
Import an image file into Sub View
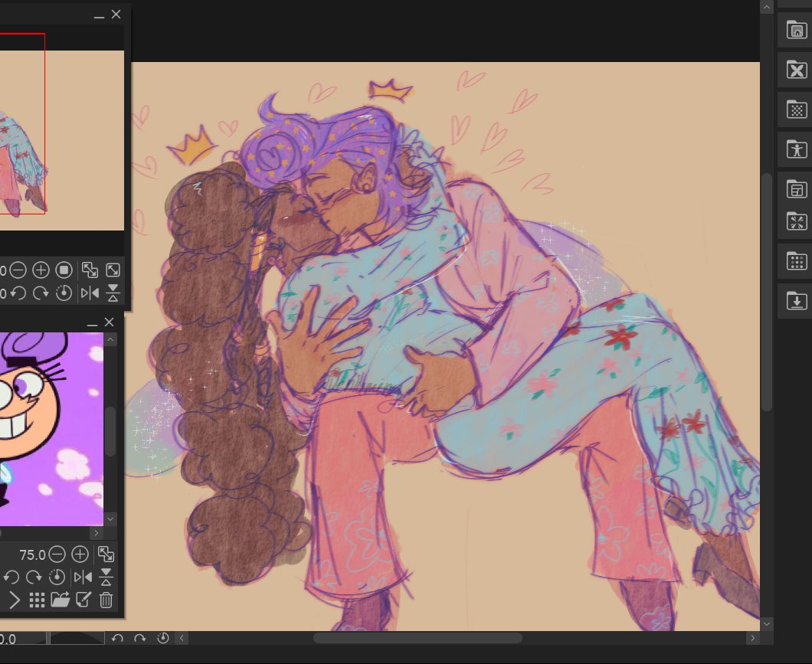pos(60,600)
